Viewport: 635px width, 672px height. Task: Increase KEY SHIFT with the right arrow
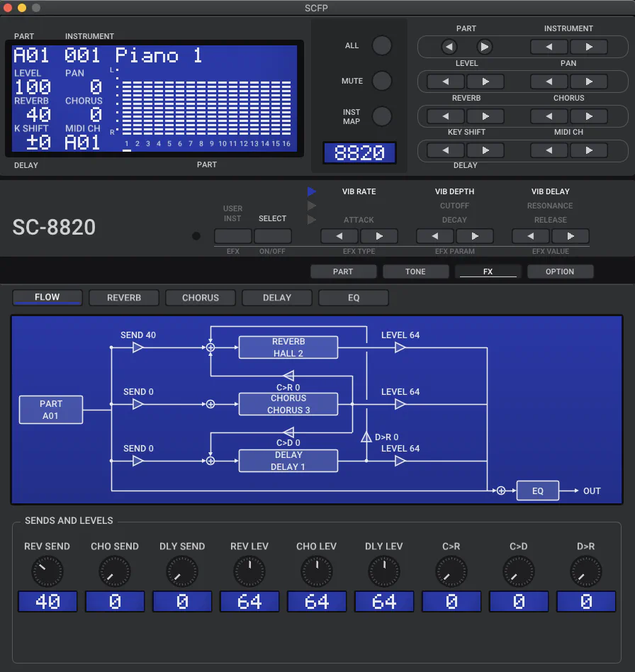click(x=485, y=150)
